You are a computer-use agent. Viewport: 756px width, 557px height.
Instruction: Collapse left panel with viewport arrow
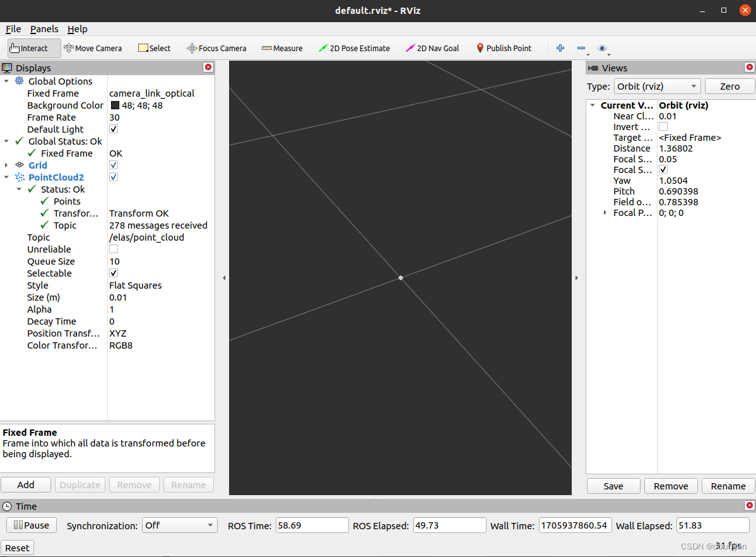(x=224, y=278)
